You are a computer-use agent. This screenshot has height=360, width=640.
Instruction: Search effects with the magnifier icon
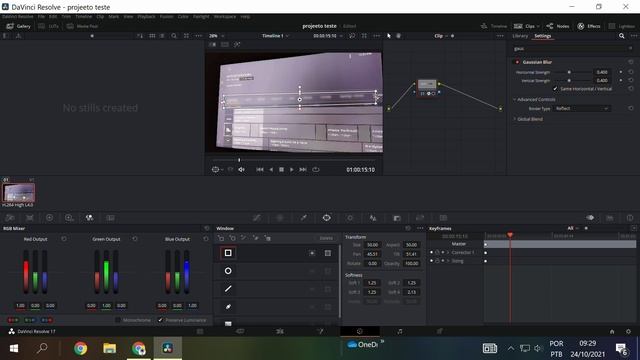621,36
